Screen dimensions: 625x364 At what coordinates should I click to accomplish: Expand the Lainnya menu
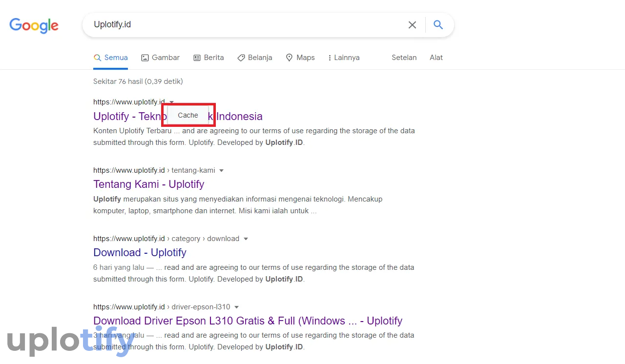coord(344,58)
